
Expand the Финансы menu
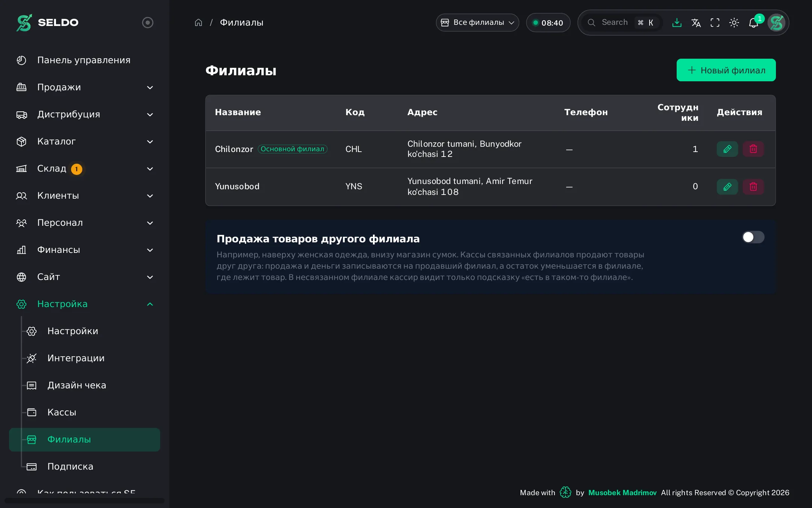click(x=85, y=250)
